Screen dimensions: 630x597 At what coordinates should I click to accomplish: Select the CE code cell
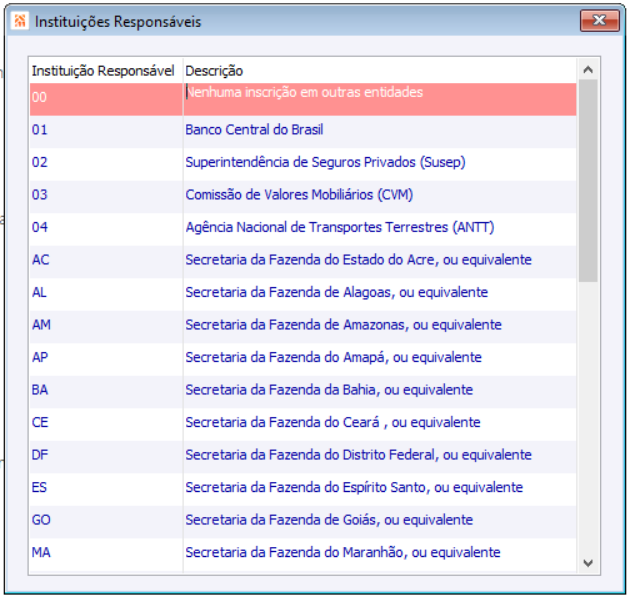[106, 423]
